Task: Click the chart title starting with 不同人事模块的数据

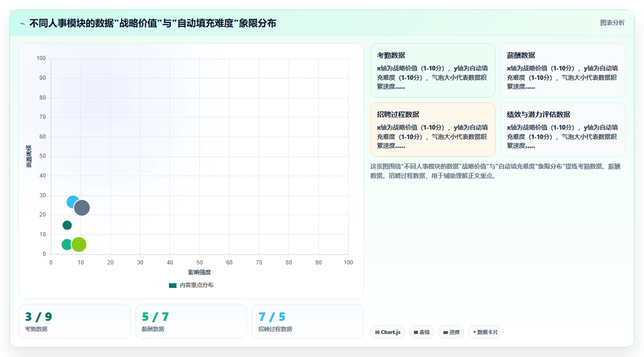Action: (153, 23)
